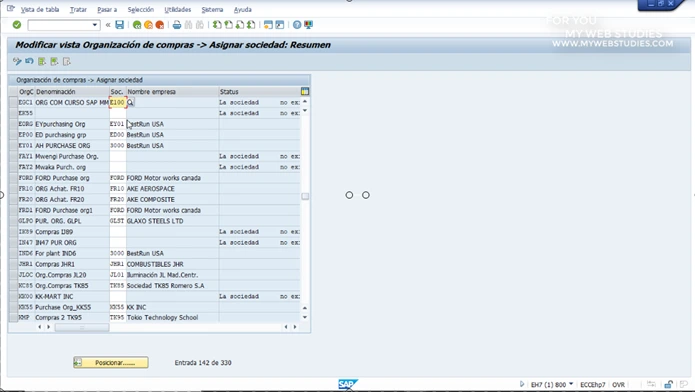Open Customize local layout icon
This screenshot has width=695, height=392.
click(308, 25)
